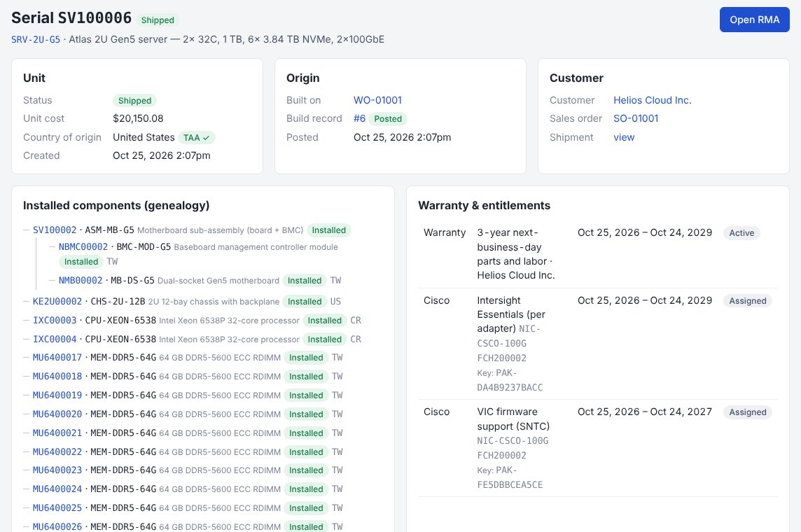Open motherboard serial NMB00002
Viewport: 801px width, 532px height.
(x=81, y=280)
